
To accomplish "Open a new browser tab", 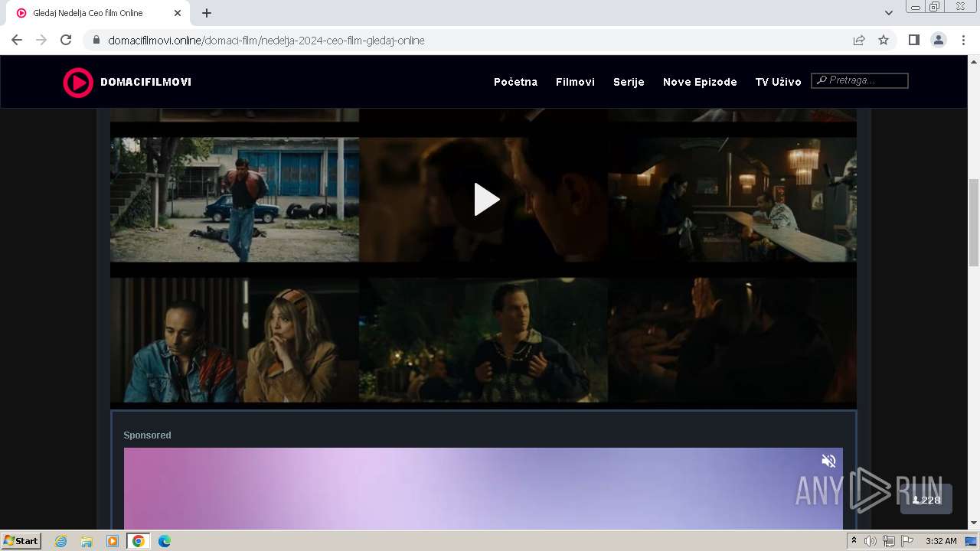I will point(207,13).
